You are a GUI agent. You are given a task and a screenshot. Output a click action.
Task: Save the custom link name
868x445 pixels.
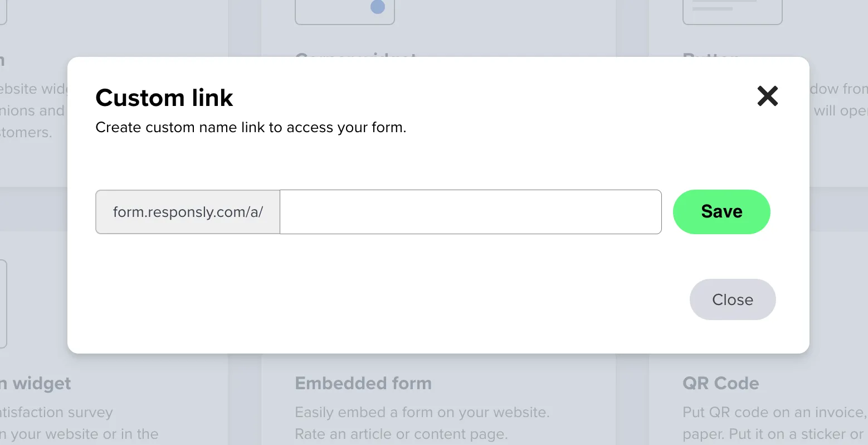721,211
